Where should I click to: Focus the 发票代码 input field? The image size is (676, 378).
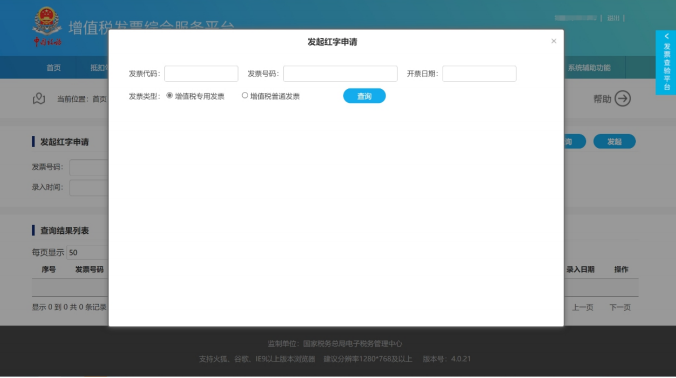click(201, 74)
